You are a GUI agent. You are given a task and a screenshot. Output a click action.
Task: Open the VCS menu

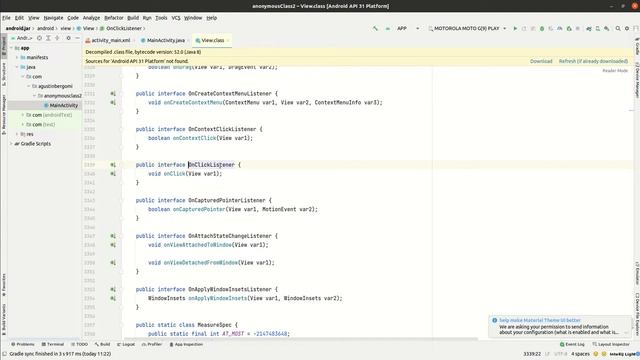coord(176,18)
